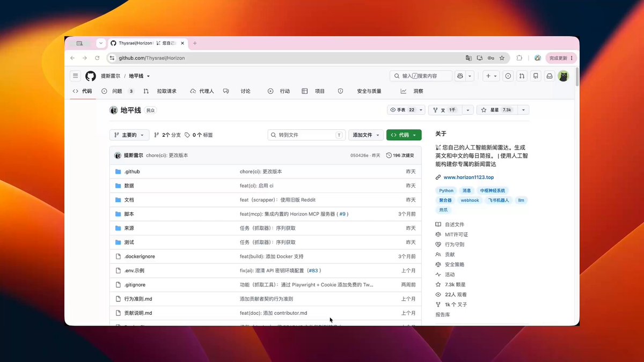The image size is (644, 362).
Task: Star the repository with 星星 button
Action: [x=496, y=110]
